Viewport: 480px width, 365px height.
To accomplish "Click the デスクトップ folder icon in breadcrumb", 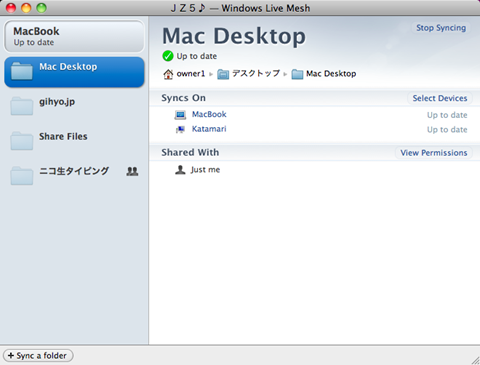I will (223, 74).
